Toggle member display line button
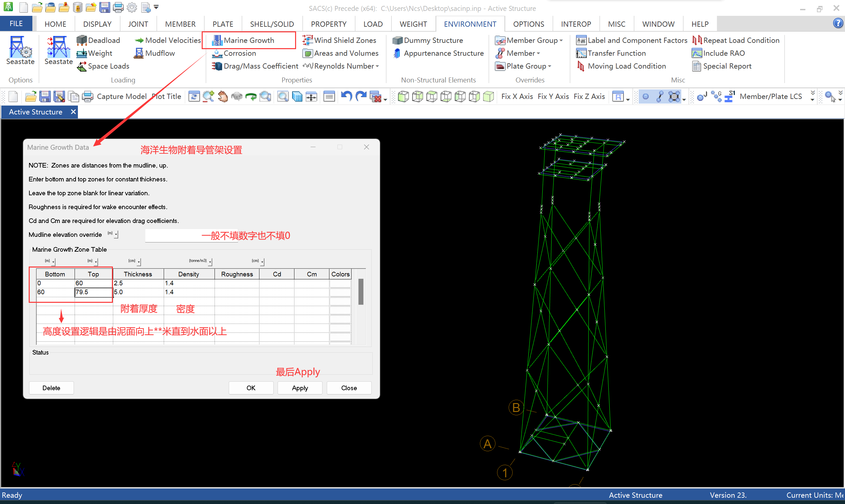Screen dimensions: 845x504 [x=660, y=96]
